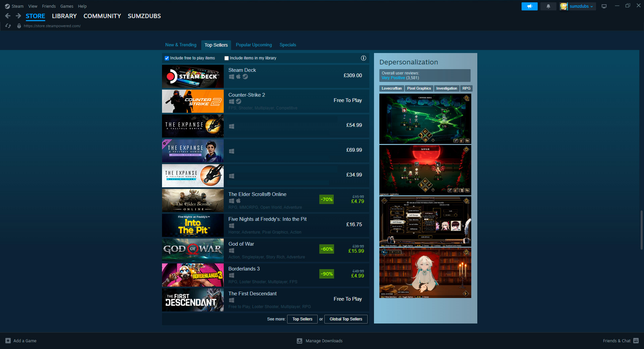Click the Investigation tag

[446, 88]
